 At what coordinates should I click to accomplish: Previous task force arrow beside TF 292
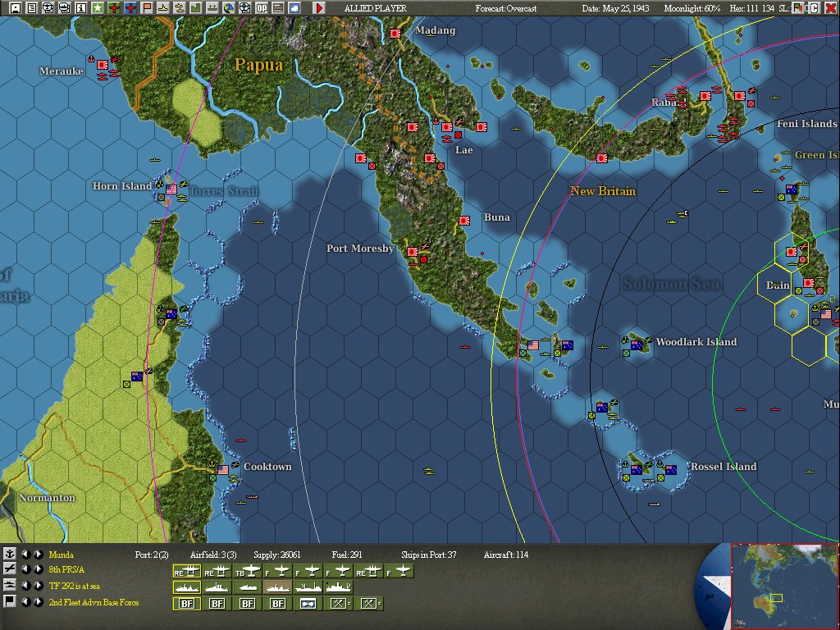pos(25,585)
